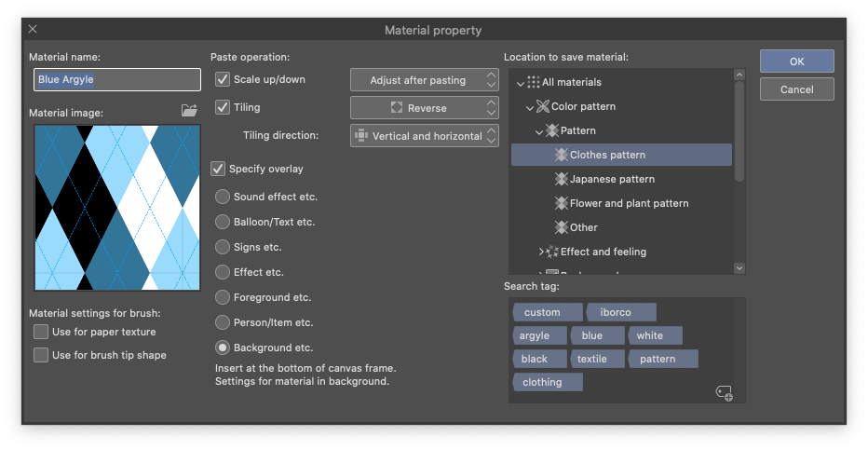Click the Color pattern folder icon

coord(543,106)
